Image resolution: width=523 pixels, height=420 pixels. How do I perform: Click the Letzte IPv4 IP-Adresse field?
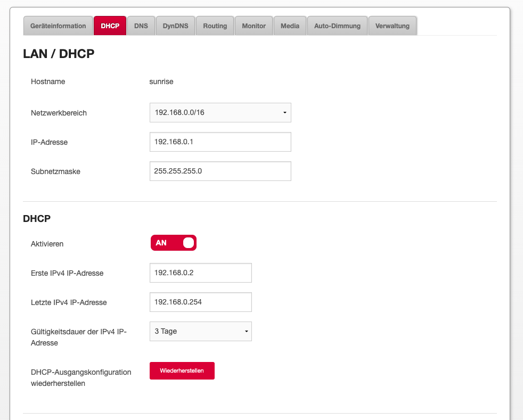click(200, 302)
